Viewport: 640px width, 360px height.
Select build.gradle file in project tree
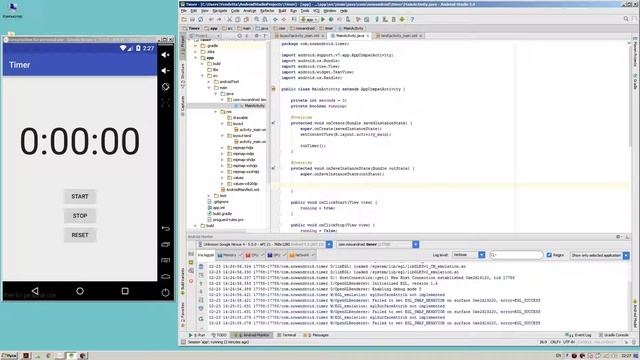point(220,213)
